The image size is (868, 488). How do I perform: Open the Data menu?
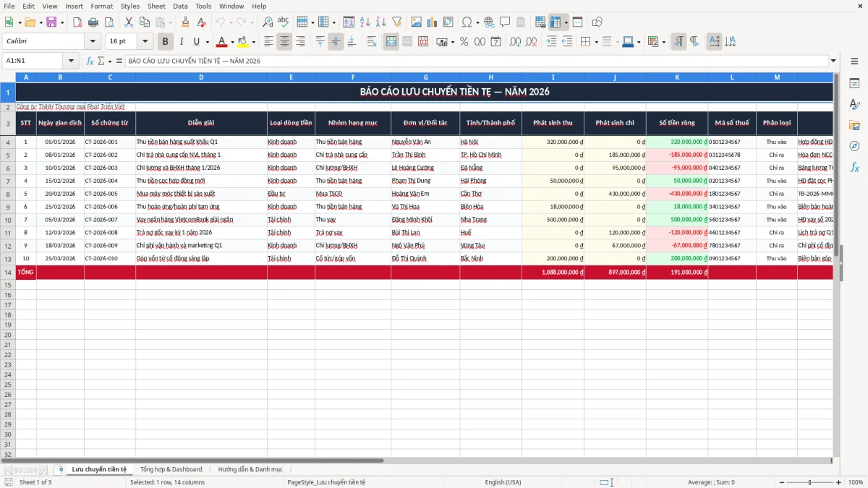(180, 6)
